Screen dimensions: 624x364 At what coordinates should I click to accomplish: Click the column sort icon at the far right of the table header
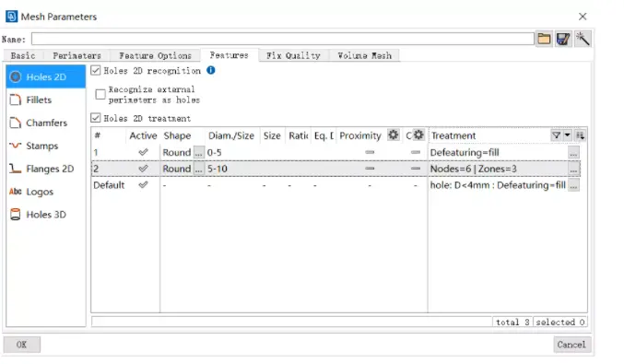click(581, 135)
